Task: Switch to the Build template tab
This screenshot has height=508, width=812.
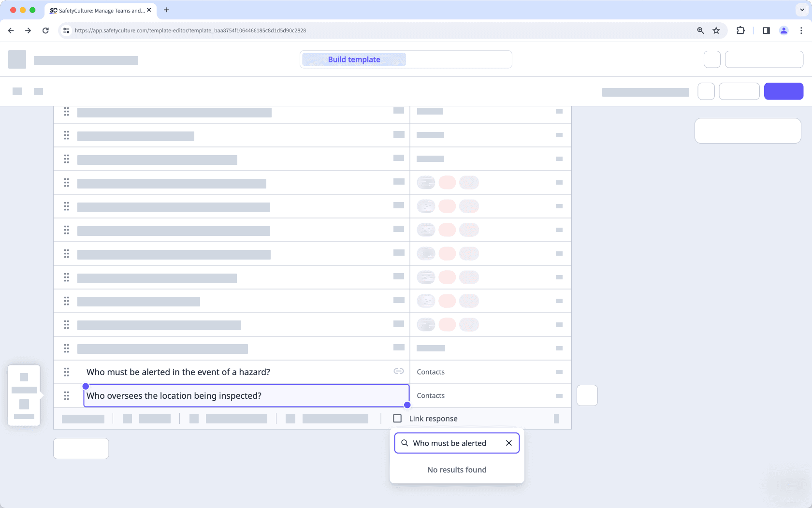Action: click(x=353, y=59)
